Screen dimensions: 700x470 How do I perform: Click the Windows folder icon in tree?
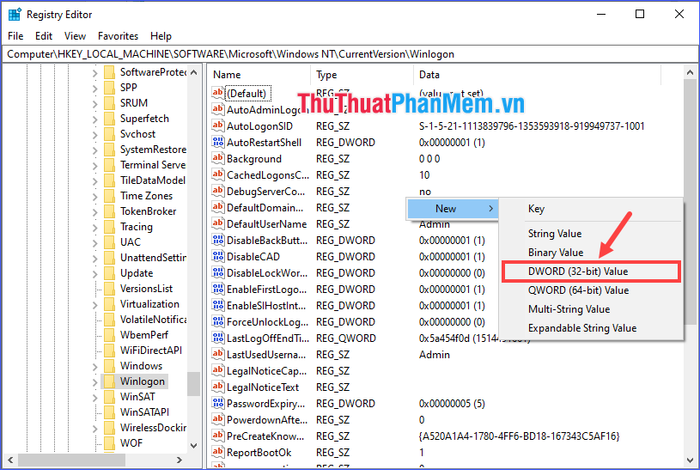109,366
